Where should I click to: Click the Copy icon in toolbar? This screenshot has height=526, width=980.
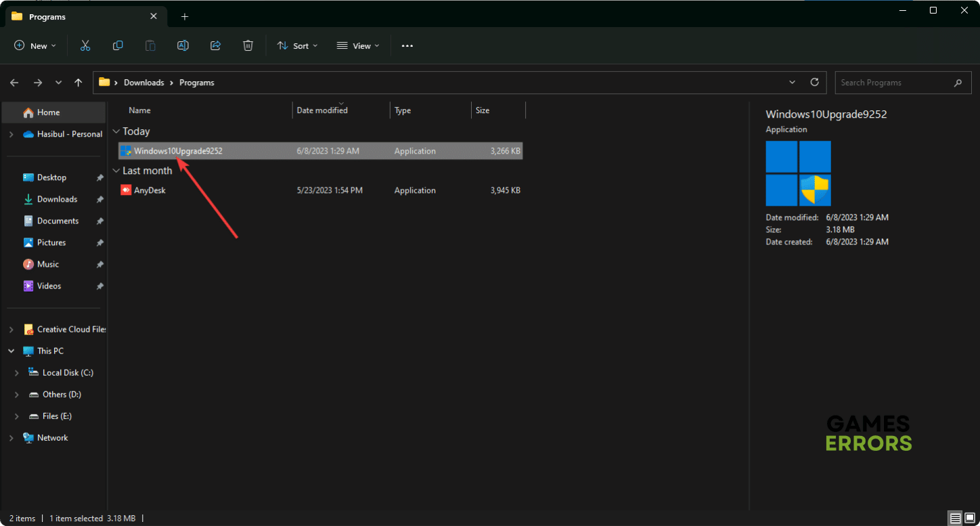pos(118,45)
